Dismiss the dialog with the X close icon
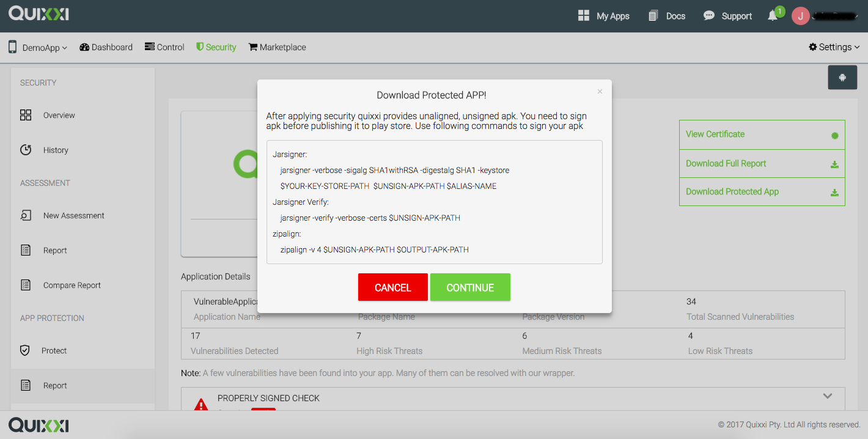 (600, 90)
